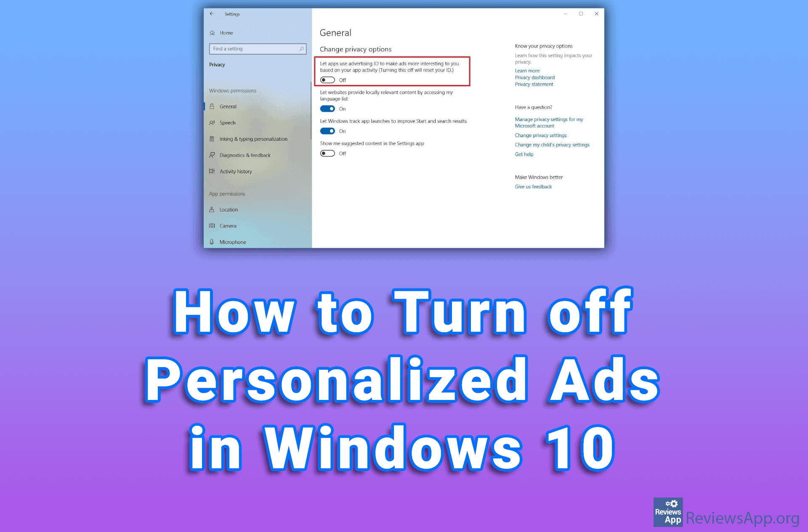Select General under Windows permissions
This screenshot has height=532, width=808.
coord(228,106)
